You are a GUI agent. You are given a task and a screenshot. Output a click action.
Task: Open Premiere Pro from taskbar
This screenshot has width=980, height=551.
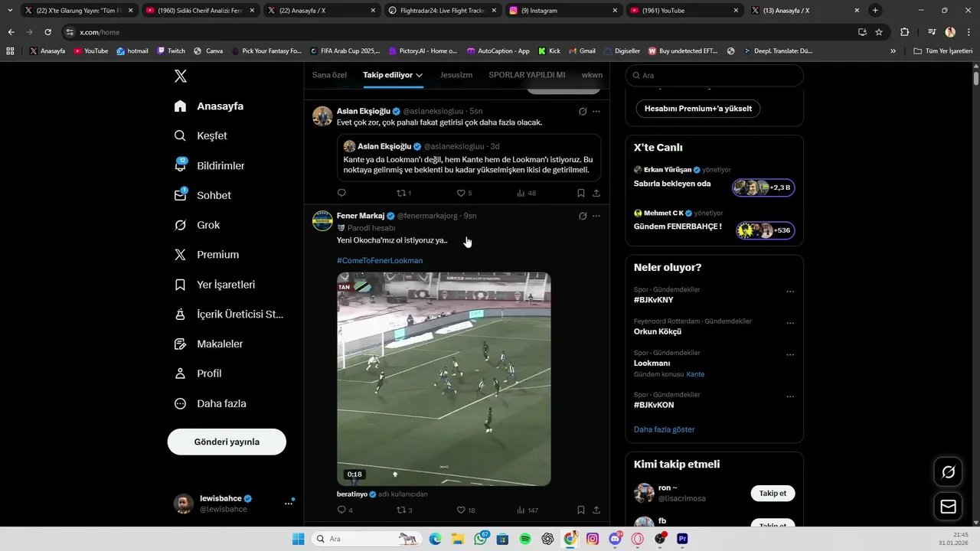point(682,539)
